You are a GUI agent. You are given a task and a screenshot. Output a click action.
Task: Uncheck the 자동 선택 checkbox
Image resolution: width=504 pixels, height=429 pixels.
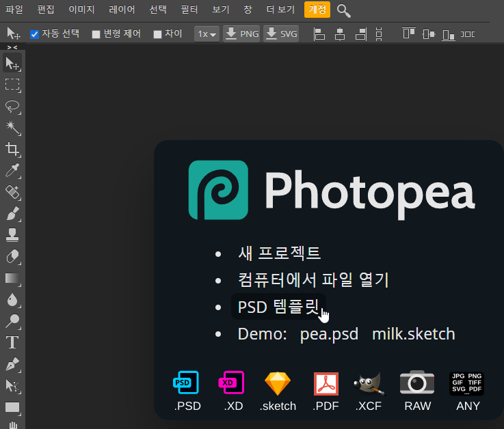[x=34, y=34]
